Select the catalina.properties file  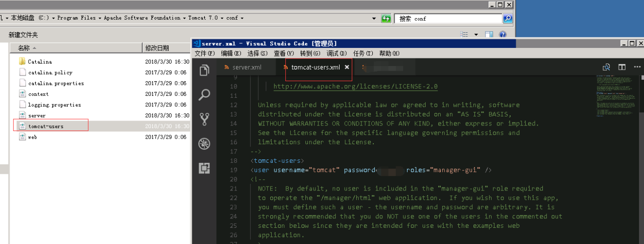[x=56, y=83]
